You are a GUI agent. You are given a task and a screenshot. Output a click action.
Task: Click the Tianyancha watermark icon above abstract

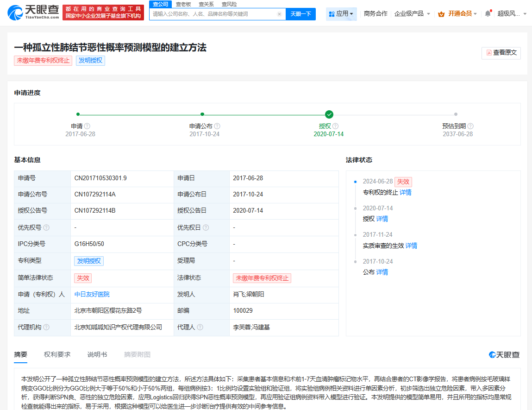[492, 354]
